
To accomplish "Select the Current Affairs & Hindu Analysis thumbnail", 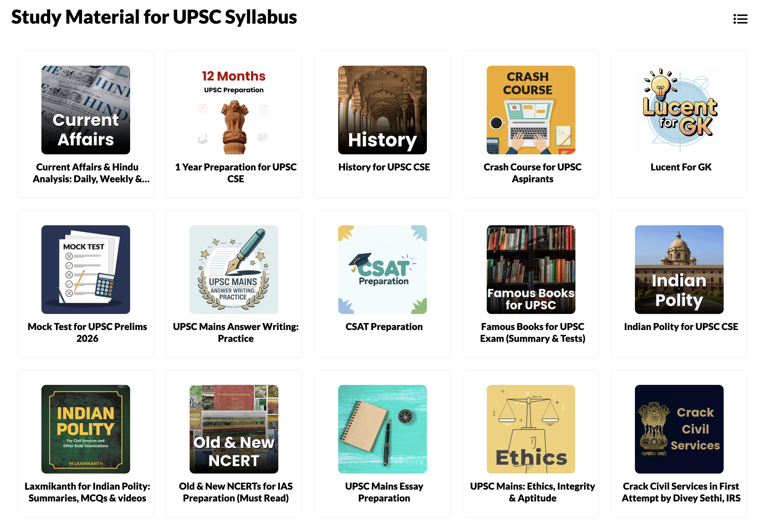I will click(86, 110).
